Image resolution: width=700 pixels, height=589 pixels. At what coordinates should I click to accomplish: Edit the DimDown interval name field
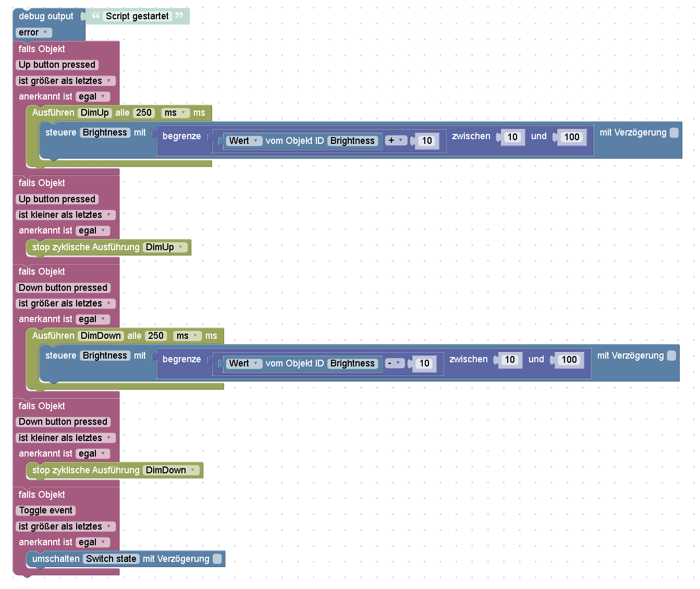pyautogui.click(x=101, y=336)
